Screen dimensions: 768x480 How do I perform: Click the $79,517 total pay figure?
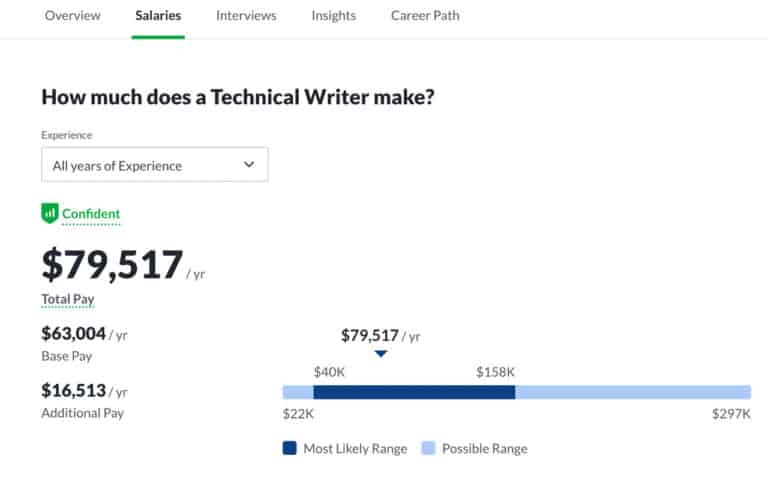(x=112, y=265)
